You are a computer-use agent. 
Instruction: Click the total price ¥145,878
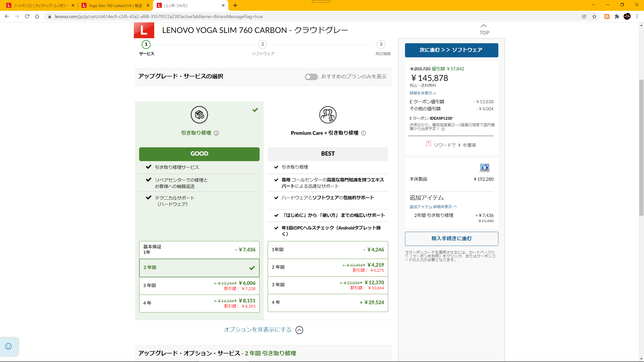tap(429, 78)
